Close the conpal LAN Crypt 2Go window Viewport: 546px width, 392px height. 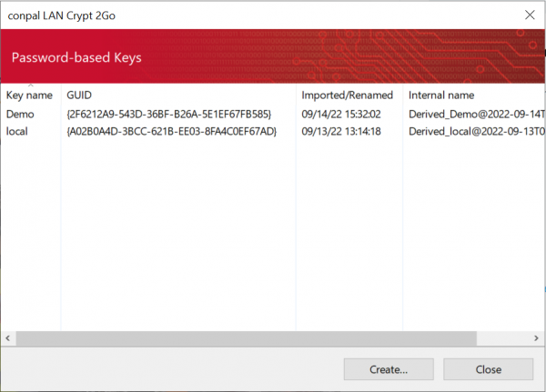tap(530, 15)
